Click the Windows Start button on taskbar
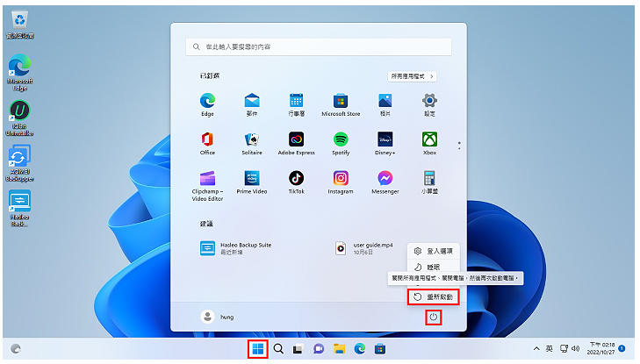 pos(258,349)
